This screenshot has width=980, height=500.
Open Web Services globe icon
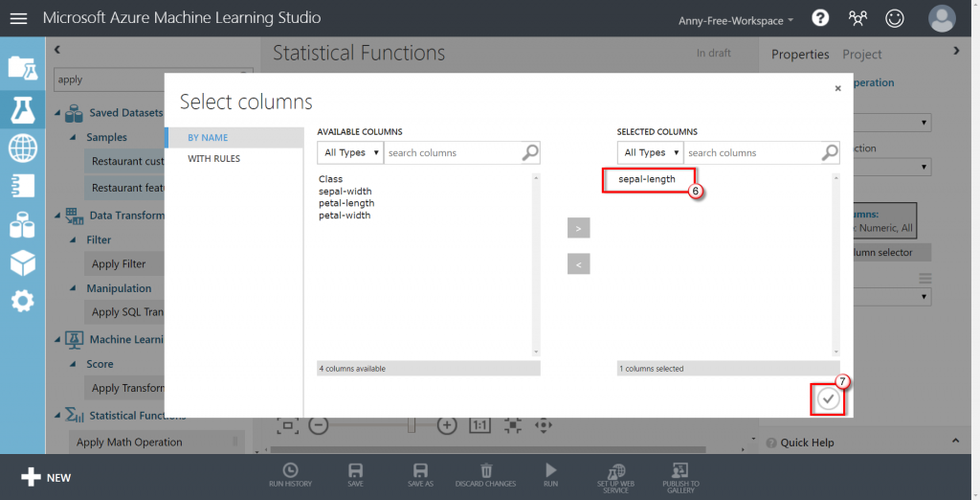coord(23,148)
